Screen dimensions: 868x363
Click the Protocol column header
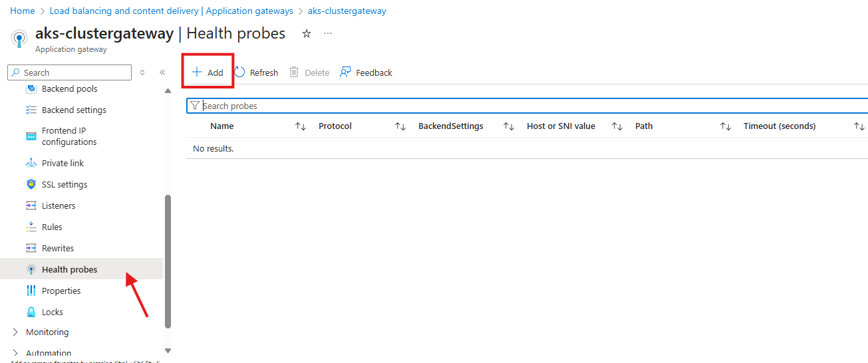[335, 126]
